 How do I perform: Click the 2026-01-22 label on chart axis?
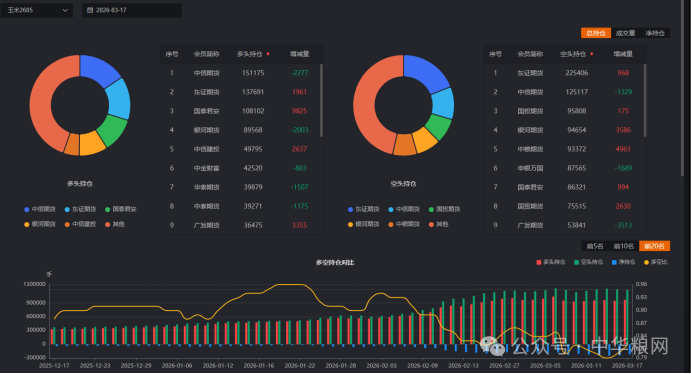point(300,366)
